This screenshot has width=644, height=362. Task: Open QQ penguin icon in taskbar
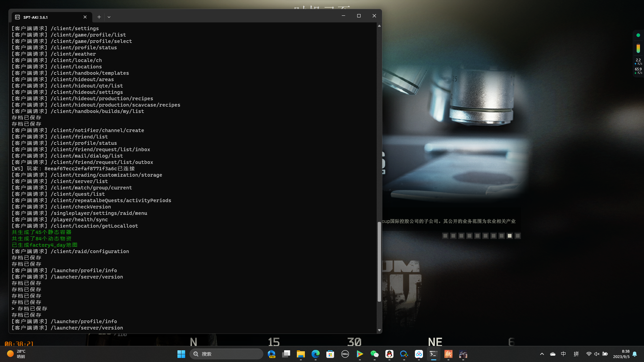click(389, 354)
